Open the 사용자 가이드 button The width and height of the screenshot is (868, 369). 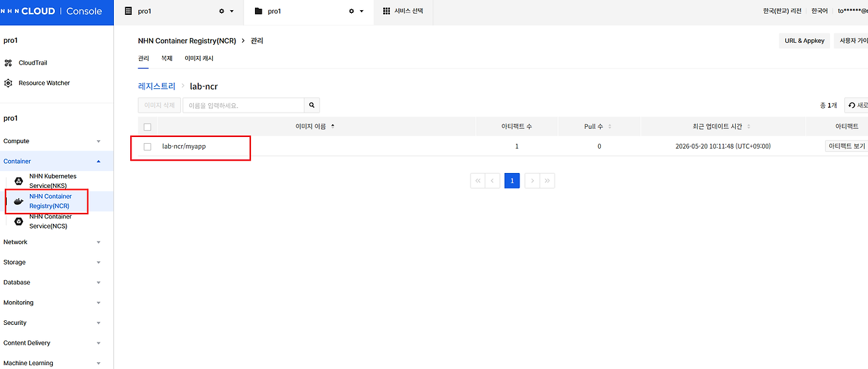pos(852,41)
